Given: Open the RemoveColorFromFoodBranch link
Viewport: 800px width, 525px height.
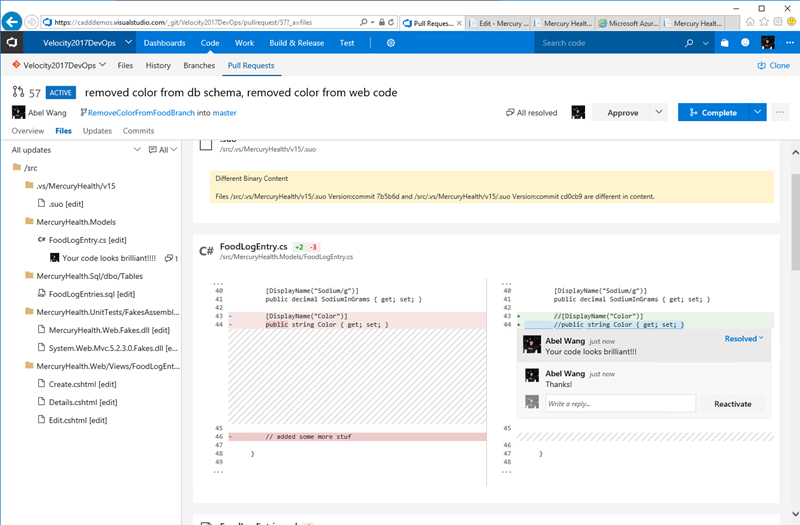Looking at the screenshot, I should tap(141, 113).
